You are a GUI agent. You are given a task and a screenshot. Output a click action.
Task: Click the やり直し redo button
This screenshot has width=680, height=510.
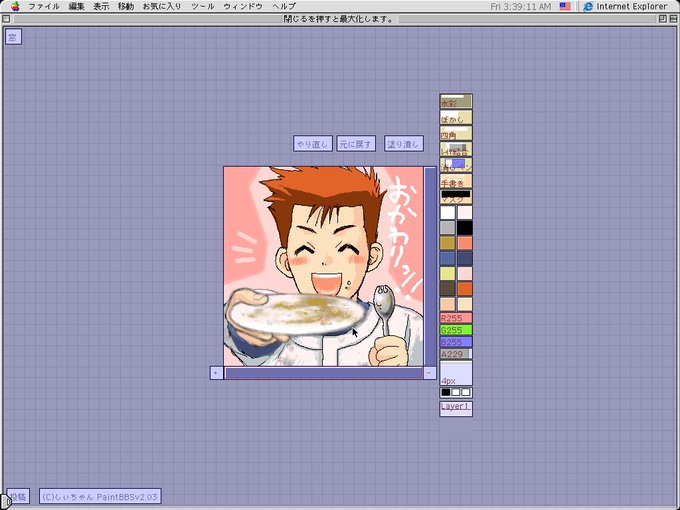point(313,144)
